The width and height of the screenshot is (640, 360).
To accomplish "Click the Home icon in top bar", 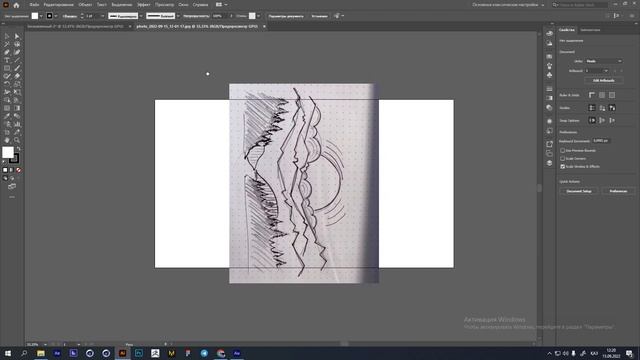I will (x=16, y=5).
